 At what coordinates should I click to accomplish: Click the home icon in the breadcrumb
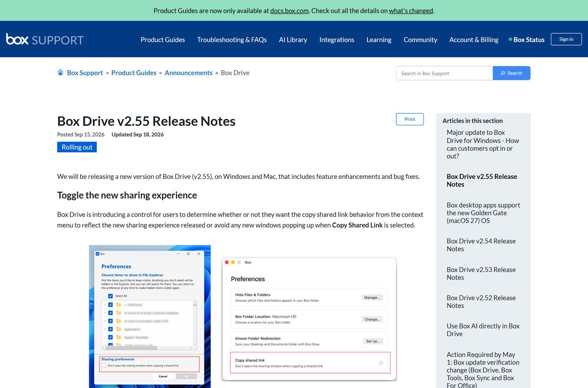[61, 73]
